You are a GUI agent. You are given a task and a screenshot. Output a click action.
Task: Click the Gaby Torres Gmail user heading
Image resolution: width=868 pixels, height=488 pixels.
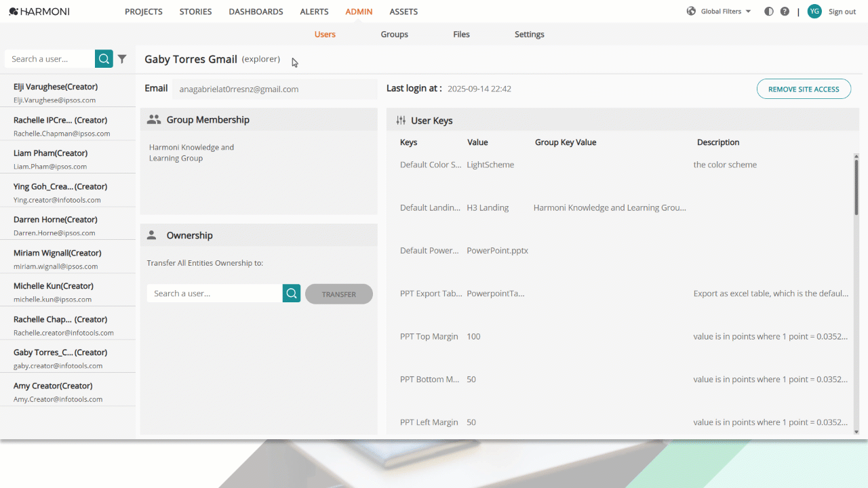(x=191, y=59)
